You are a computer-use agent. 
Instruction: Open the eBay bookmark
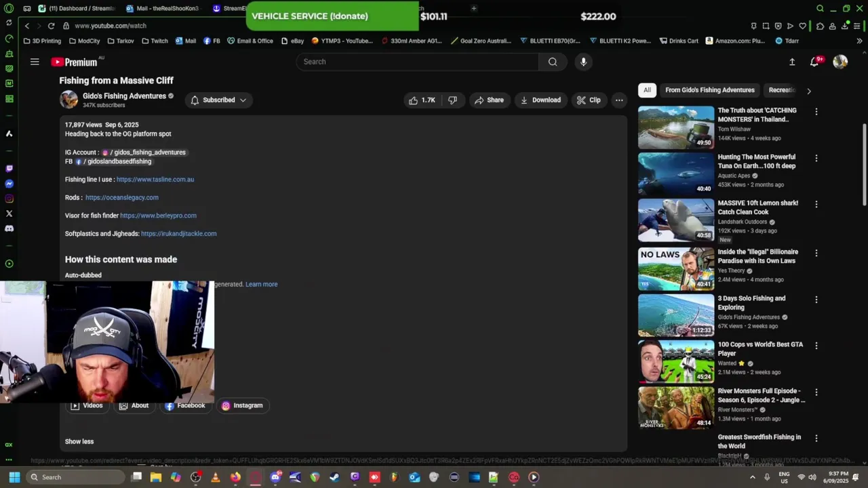(292, 41)
